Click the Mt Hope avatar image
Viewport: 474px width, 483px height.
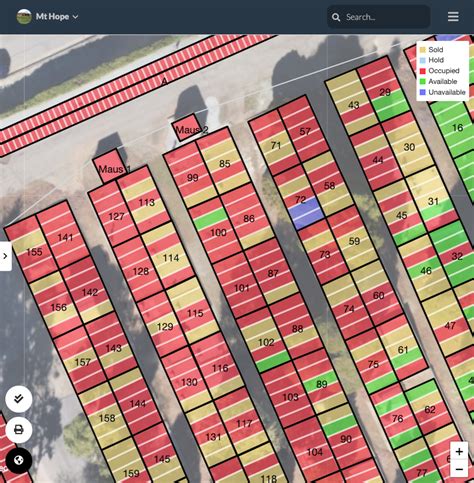[24, 17]
